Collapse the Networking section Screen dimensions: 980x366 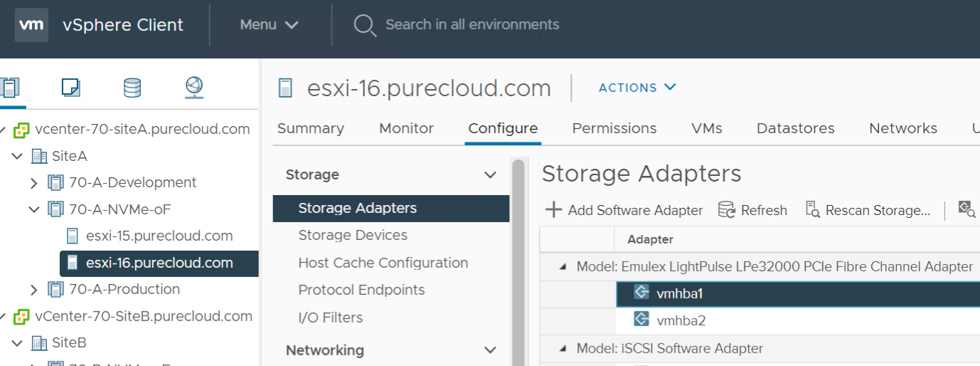tap(490, 350)
